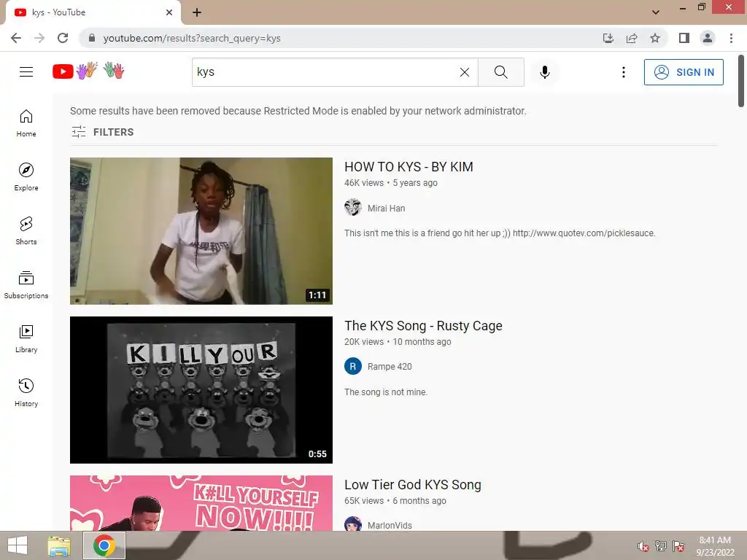
Task: Start voice search with the microphone
Action: point(544,72)
